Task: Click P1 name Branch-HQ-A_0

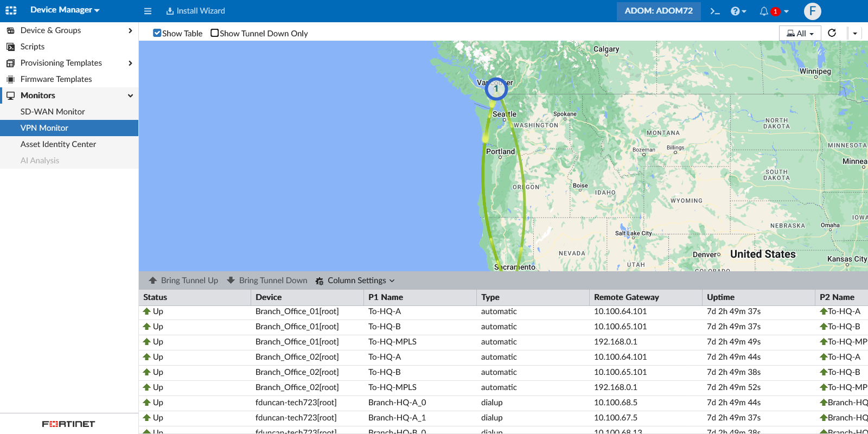Action: tap(397, 403)
